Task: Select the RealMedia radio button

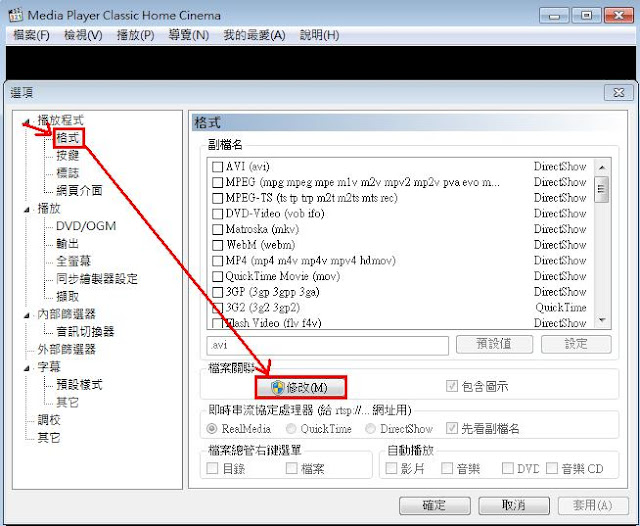Action: point(212,428)
